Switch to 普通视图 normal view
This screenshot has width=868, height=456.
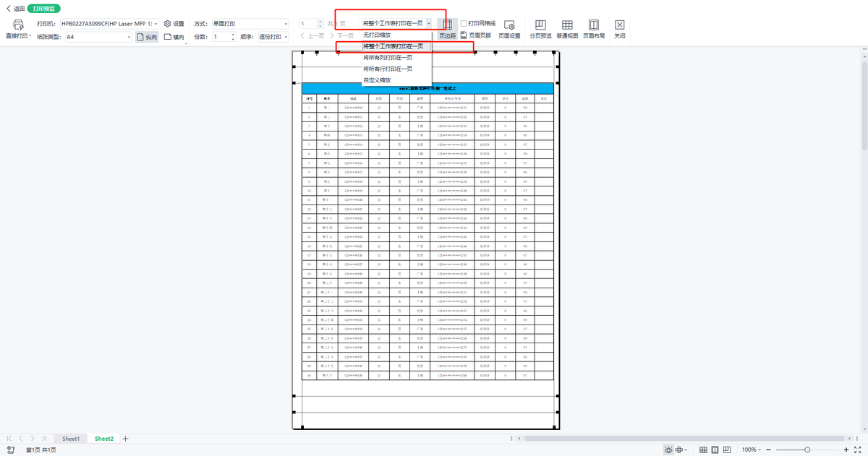point(567,29)
